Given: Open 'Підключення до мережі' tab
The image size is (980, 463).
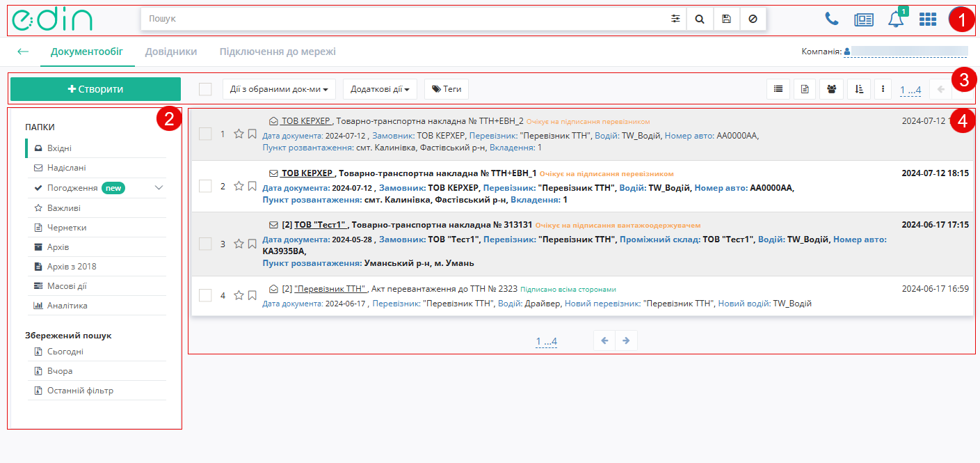Looking at the screenshot, I should pyautogui.click(x=278, y=52).
